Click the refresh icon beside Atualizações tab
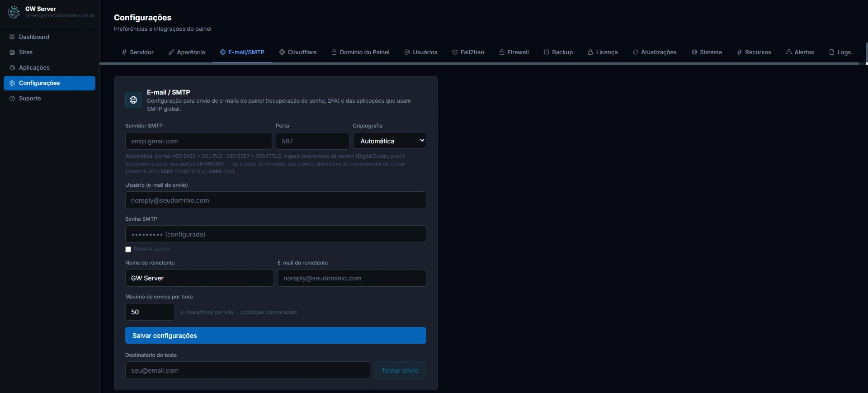This screenshot has height=393, width=868. (x=636, y=52)
